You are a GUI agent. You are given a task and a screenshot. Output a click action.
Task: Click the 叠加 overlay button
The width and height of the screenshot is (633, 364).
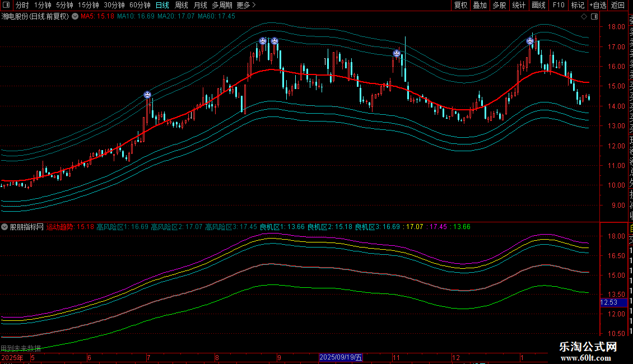coord(480,5)
